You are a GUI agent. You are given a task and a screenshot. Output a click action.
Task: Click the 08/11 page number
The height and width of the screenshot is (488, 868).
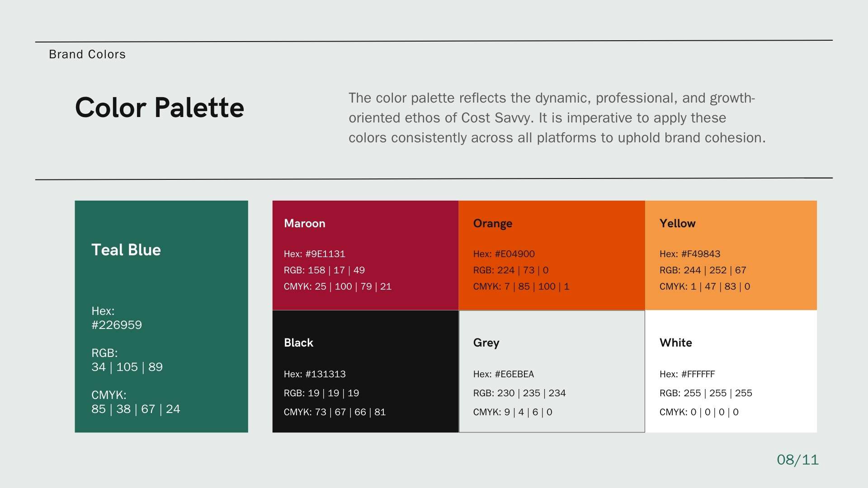(797, 460)
